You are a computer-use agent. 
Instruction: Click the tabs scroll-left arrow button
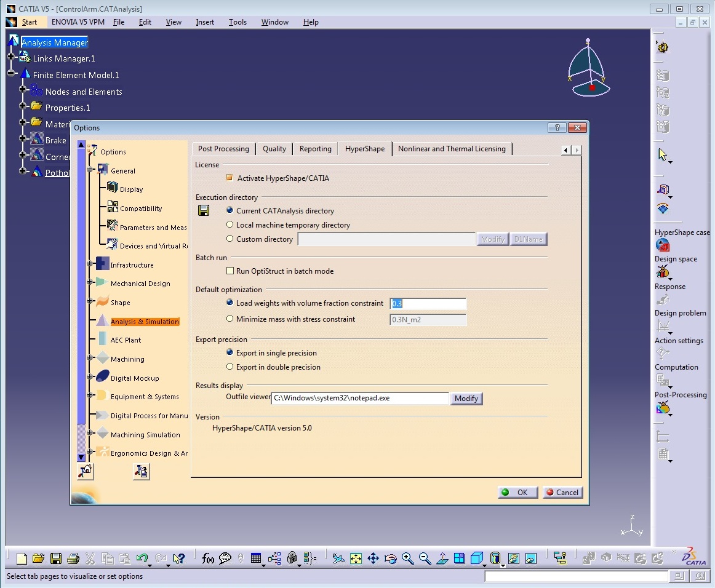click(x=566, y=150)
